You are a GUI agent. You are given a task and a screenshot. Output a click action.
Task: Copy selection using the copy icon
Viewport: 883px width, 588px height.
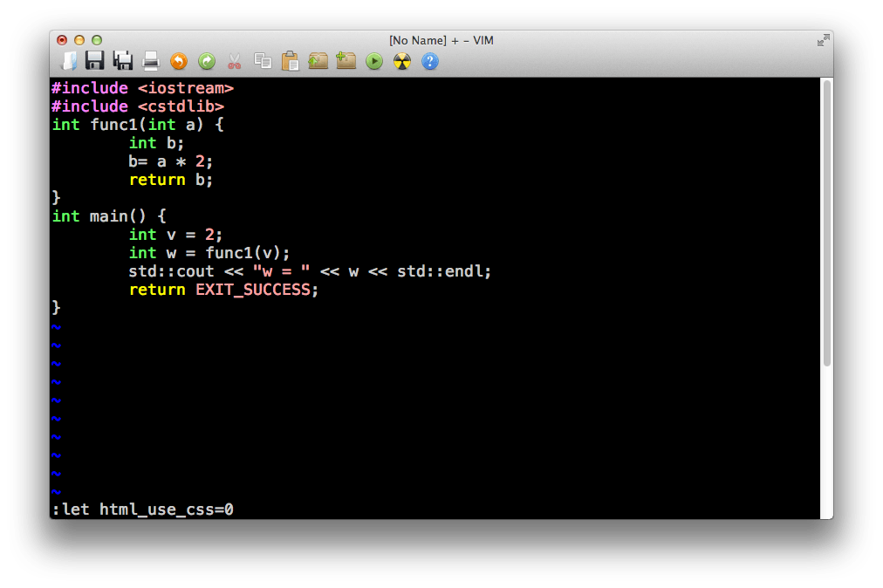point(262,61)
